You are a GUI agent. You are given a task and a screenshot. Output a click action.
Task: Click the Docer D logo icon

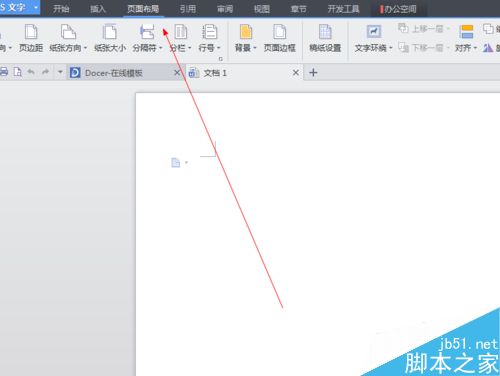(75, 72)
